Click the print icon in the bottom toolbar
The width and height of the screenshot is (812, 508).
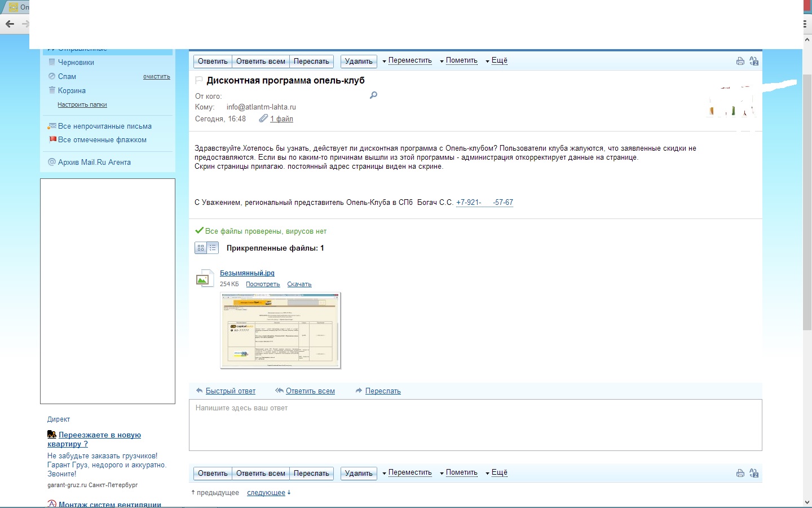(740, 473)
